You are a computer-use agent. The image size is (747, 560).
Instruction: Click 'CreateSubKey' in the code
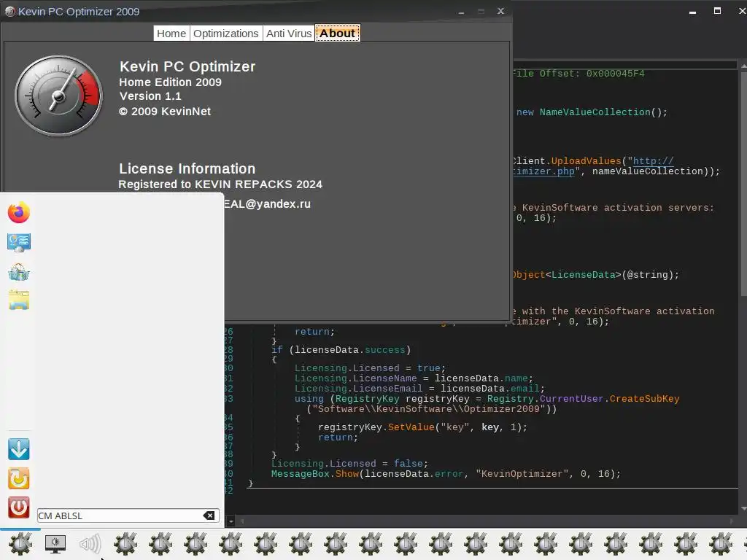[x=644, y=399]
